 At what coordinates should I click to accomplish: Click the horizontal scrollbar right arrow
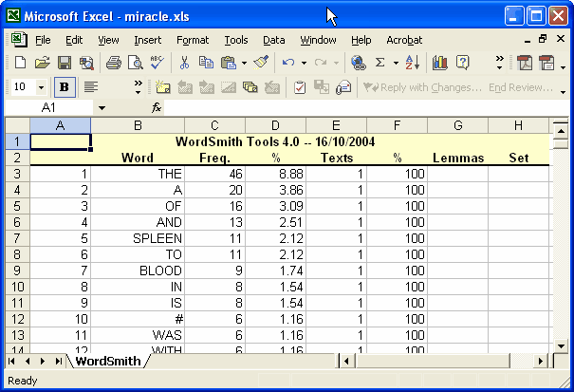[541, 362]
